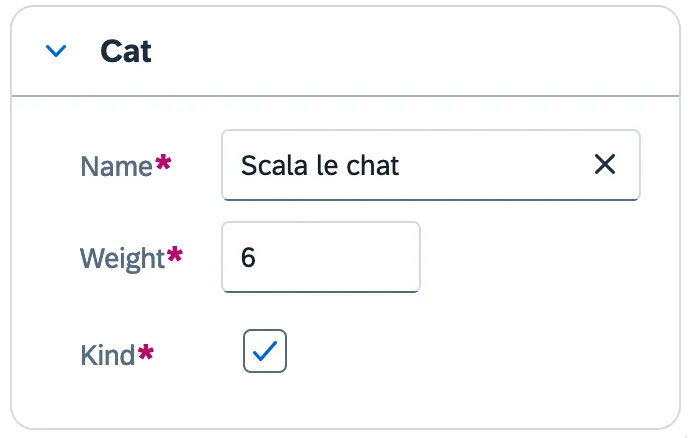
Task: Collapse the Cat panel using the chevron
Action: pyautogui.click(x=57, y=51)
